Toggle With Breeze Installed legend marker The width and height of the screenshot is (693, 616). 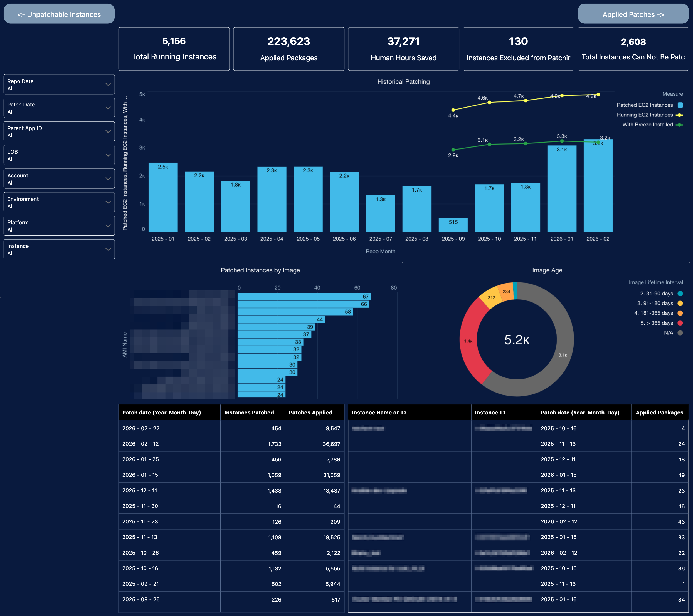pos(679,125)
